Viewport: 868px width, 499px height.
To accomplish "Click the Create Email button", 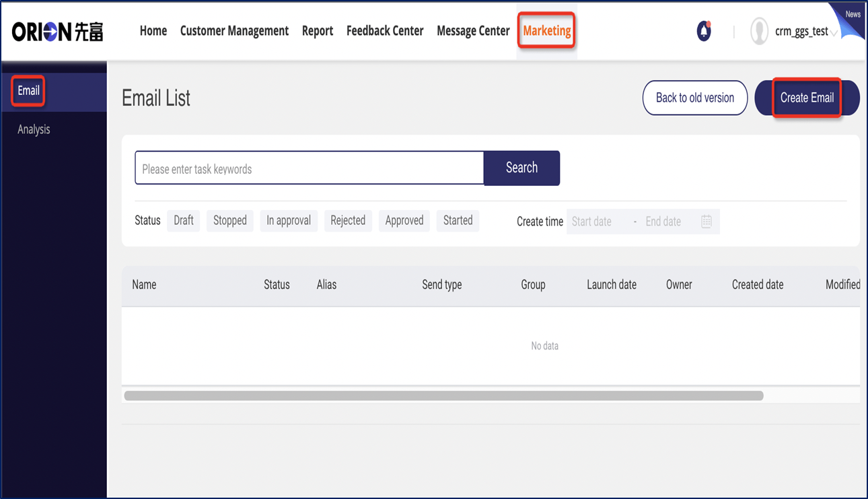I will pyautogui.click(x=807, y=98).
